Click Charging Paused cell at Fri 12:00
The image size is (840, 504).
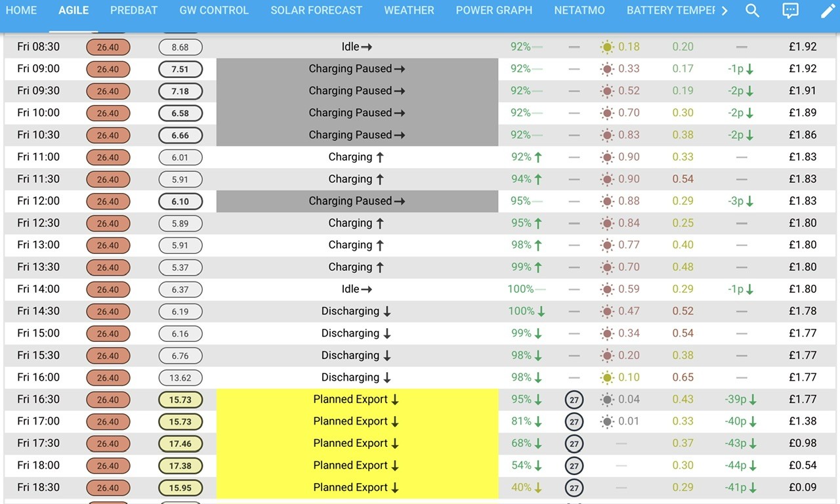pos(357,201)
